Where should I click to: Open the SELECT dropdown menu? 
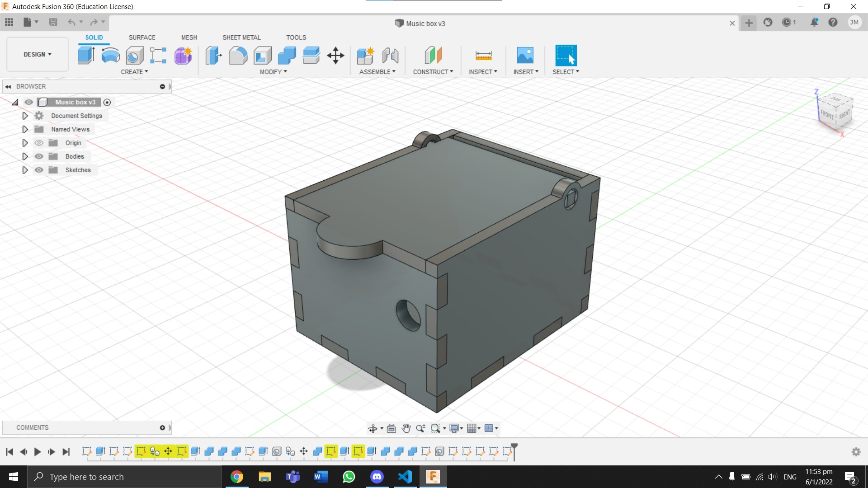[x=566, y=72]
